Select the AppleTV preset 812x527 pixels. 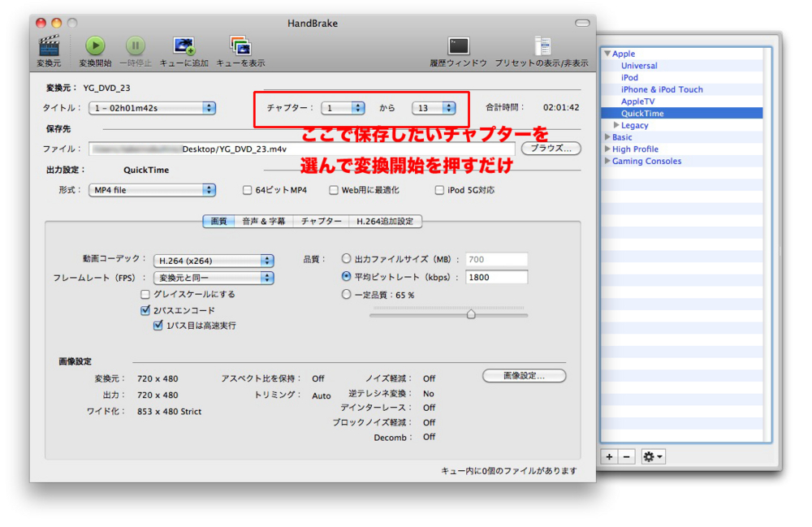[637, 102]
